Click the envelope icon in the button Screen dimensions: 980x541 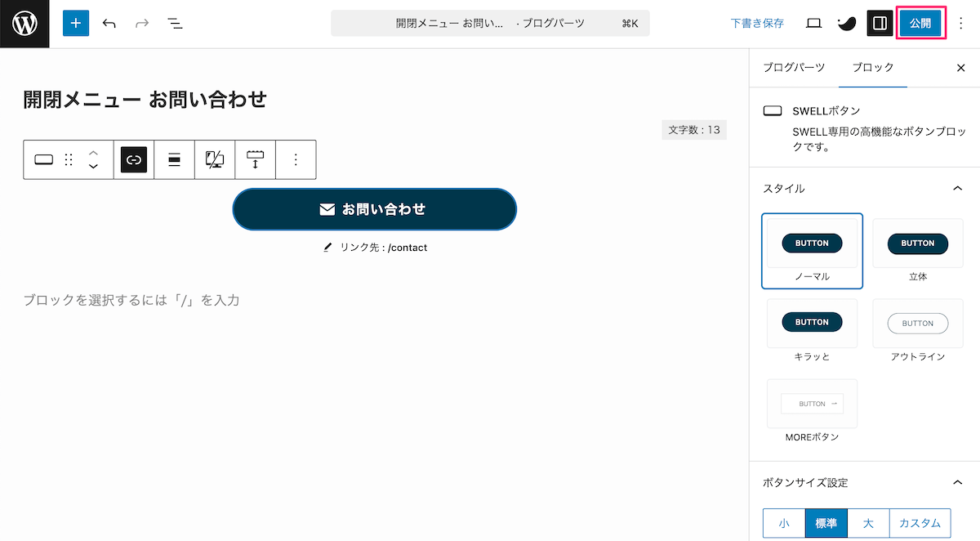pyautogui.click(x=327, y=209)
